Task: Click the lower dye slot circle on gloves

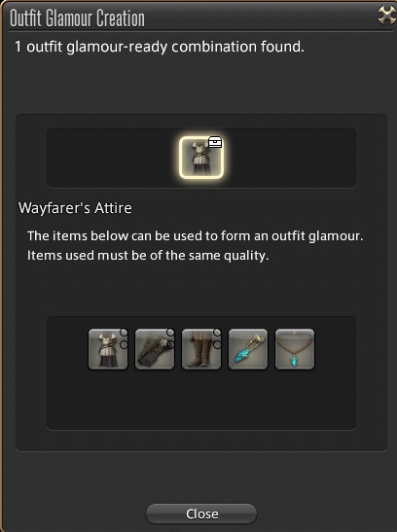Action: pyautogui.click(x=170, y=344)
